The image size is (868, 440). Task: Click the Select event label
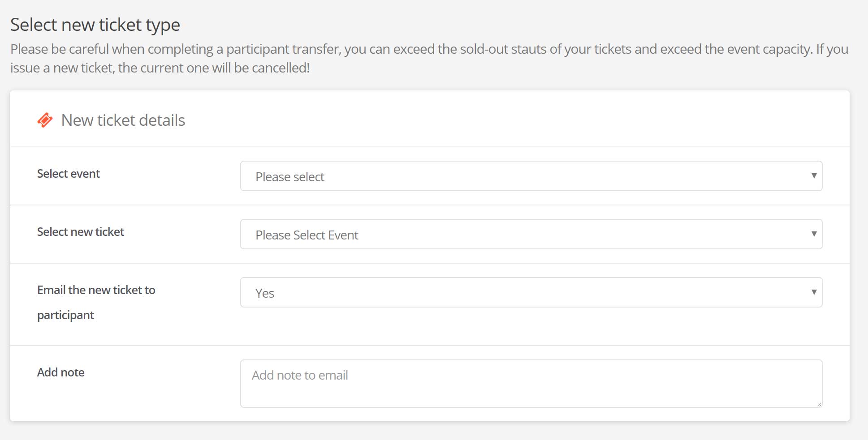tap(68, 174)
